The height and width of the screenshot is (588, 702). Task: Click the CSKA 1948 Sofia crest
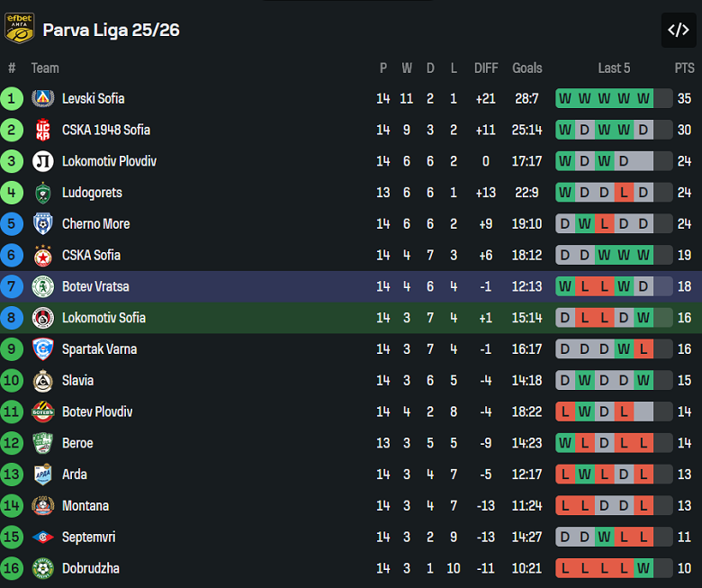[x=42, y=130]
